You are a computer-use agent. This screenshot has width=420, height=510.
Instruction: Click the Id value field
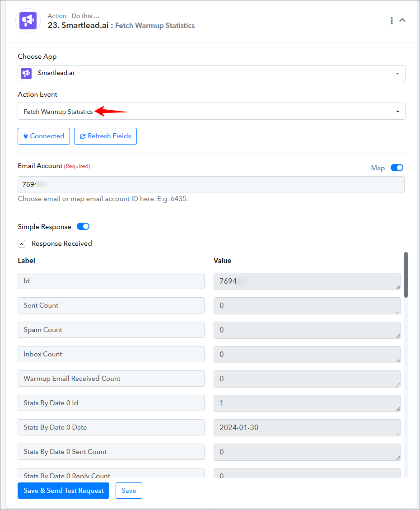pyautogui.click(x=307, y=281)
